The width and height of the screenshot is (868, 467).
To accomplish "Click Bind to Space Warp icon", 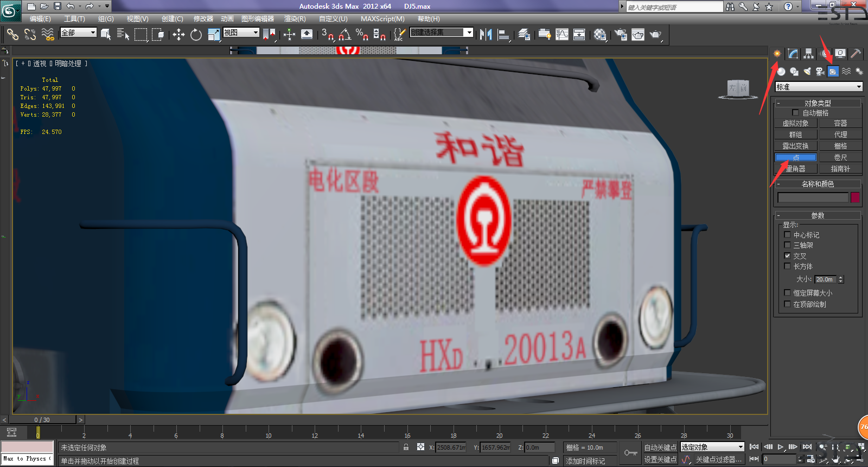I will click(48, 35).
